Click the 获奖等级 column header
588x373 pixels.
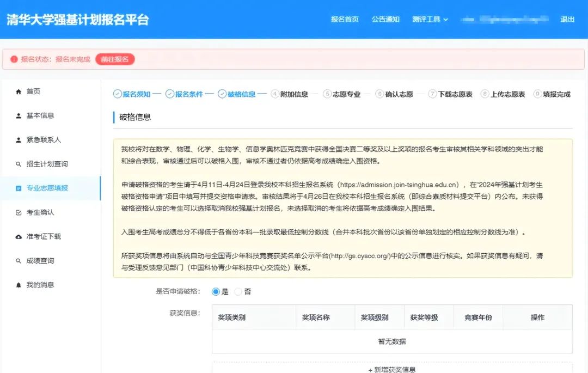[424, 317]
